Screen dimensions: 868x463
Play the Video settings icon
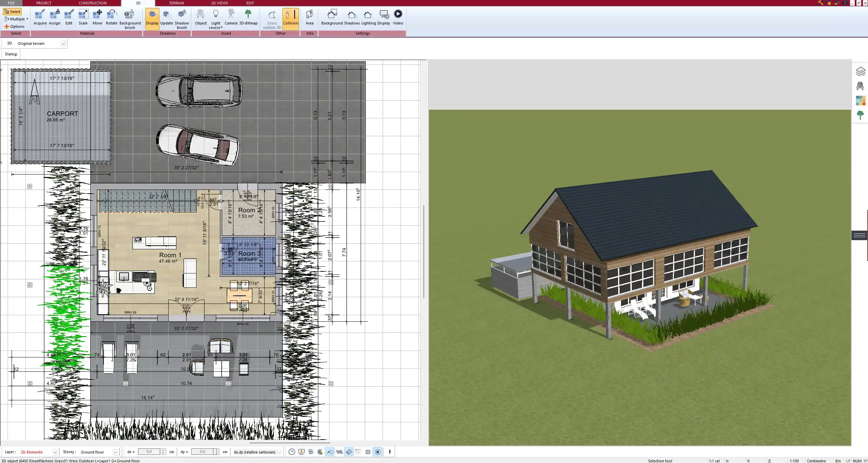point(398,17)
